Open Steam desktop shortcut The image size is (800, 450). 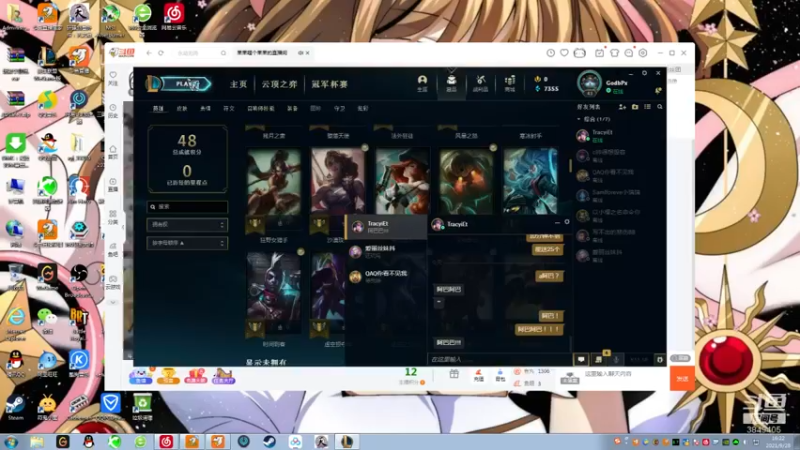tap(15, 407)
